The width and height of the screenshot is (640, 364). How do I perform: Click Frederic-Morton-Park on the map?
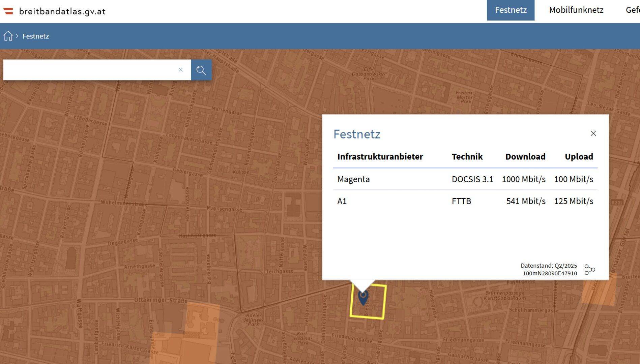click(466, 97)
